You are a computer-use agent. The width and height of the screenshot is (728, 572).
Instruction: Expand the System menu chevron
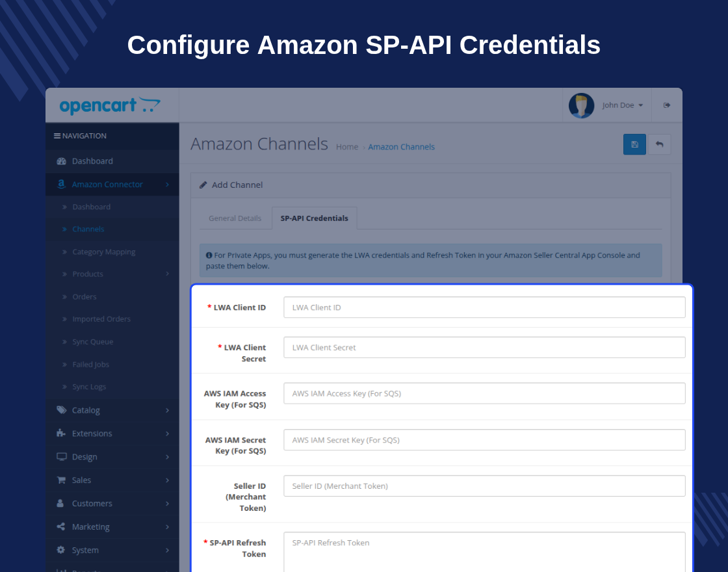tap(167, 550)
